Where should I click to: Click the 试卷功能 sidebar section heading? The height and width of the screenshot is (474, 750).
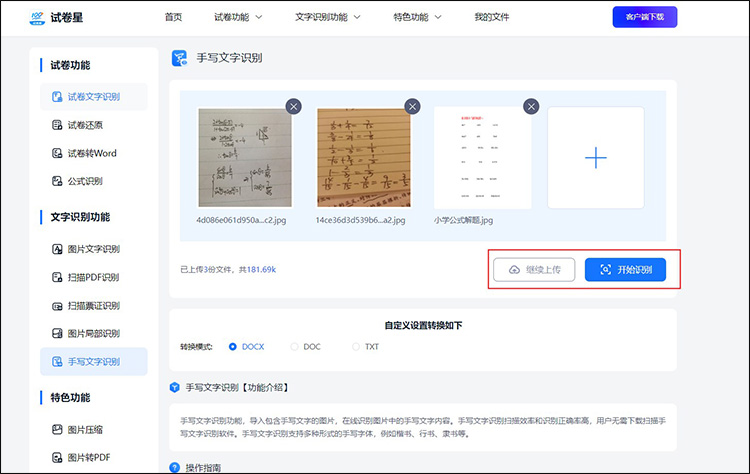70,65
